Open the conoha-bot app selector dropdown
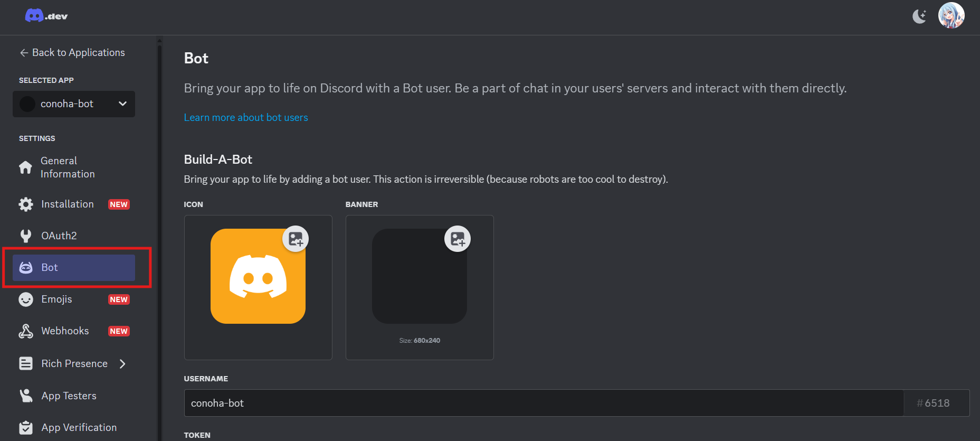The height and width of the screenshot is (441, 980). coord(74,104)
